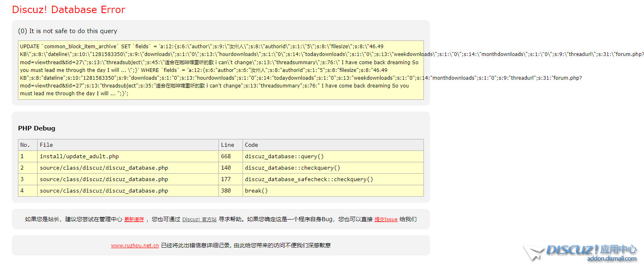Open the Discuz! 官方站 link
Screen dimensions: 644x269
coord(199,220)
